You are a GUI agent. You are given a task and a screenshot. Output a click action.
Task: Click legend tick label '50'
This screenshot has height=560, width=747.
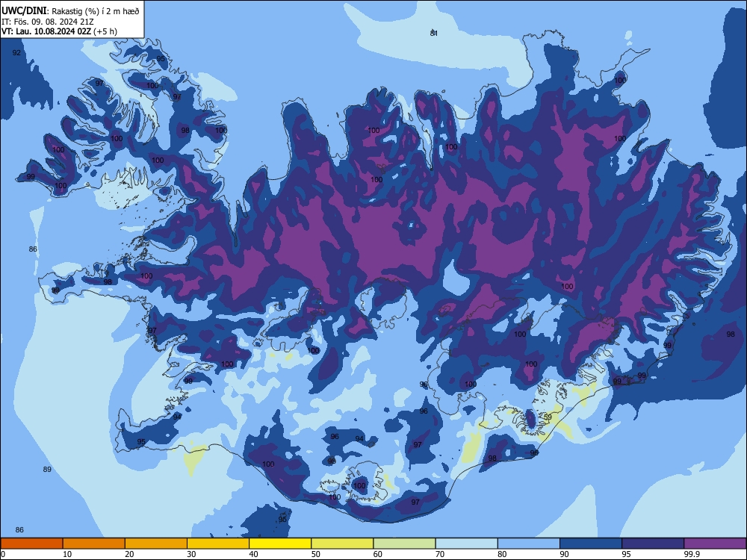(316, 554)
